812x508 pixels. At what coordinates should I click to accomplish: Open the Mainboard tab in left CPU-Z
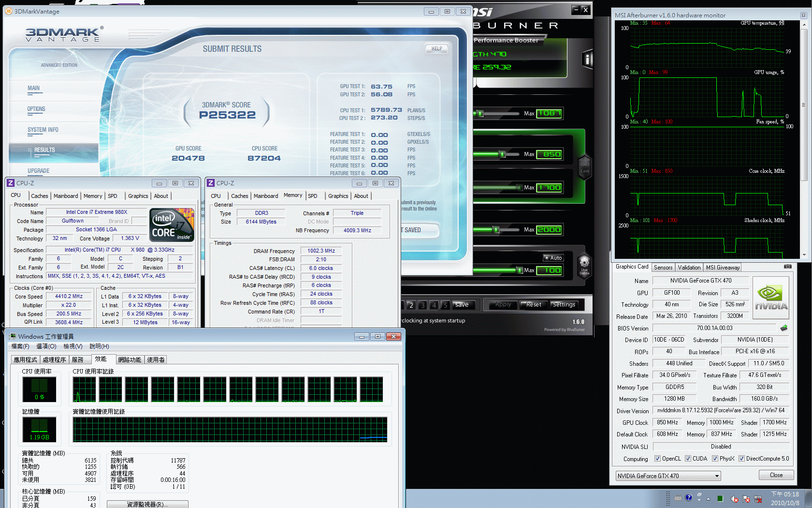click(x=66, y=196)
